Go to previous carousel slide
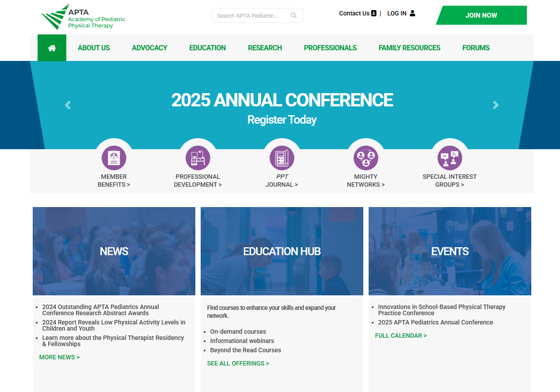This screenshot has width=560, height=392. click(x=68, y=105)
